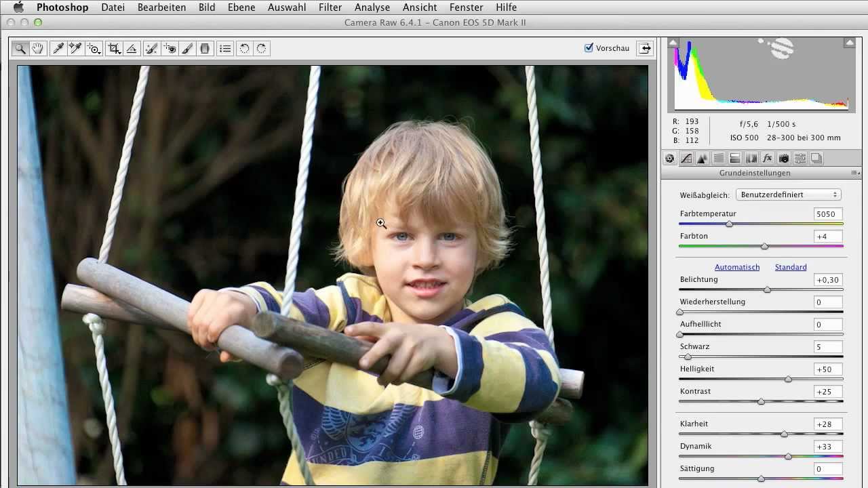Open the Hilfe menu
The height and width of the screenshot is (488, 868).
pyautogui.click(x=506, y=7)
